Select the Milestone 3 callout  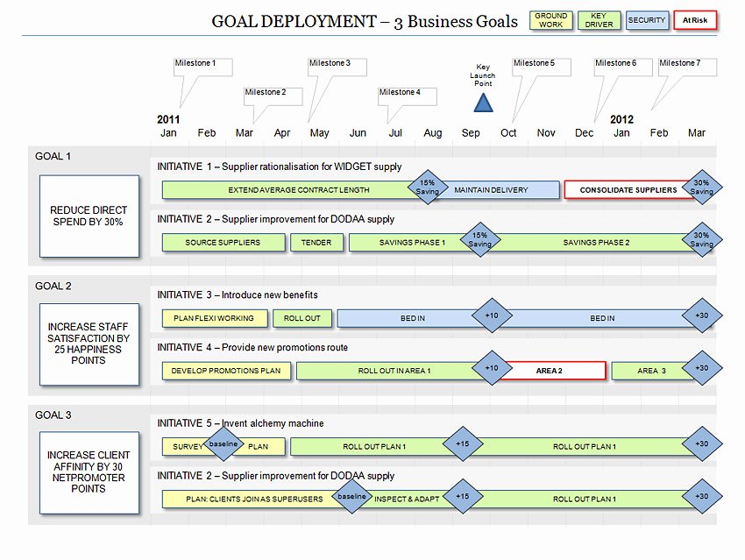337,67
